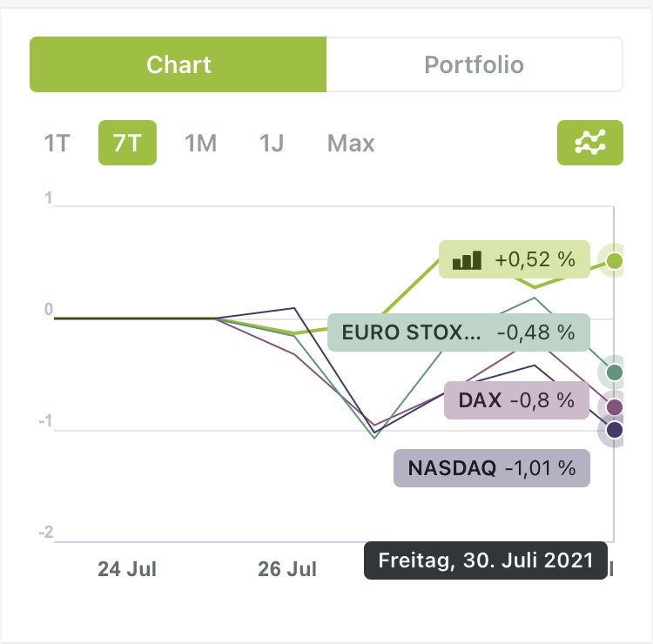Choose the 1M time range
The width and height of the screenshot is (653, 644).
[x=200, y=143]
